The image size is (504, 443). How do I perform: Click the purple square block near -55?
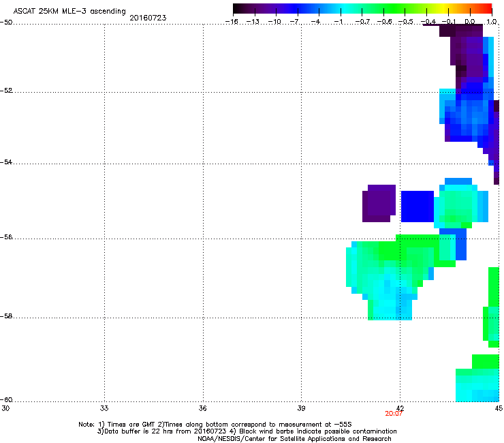click(x=379, y=203)
